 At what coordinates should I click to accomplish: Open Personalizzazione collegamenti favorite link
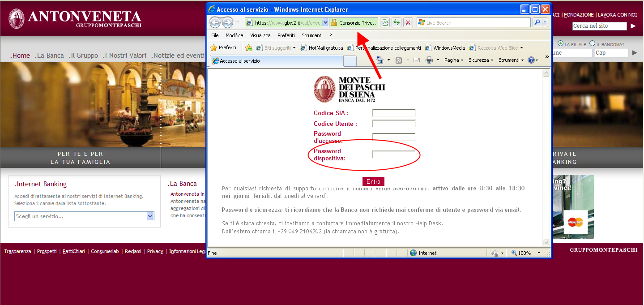pos(384,48)
